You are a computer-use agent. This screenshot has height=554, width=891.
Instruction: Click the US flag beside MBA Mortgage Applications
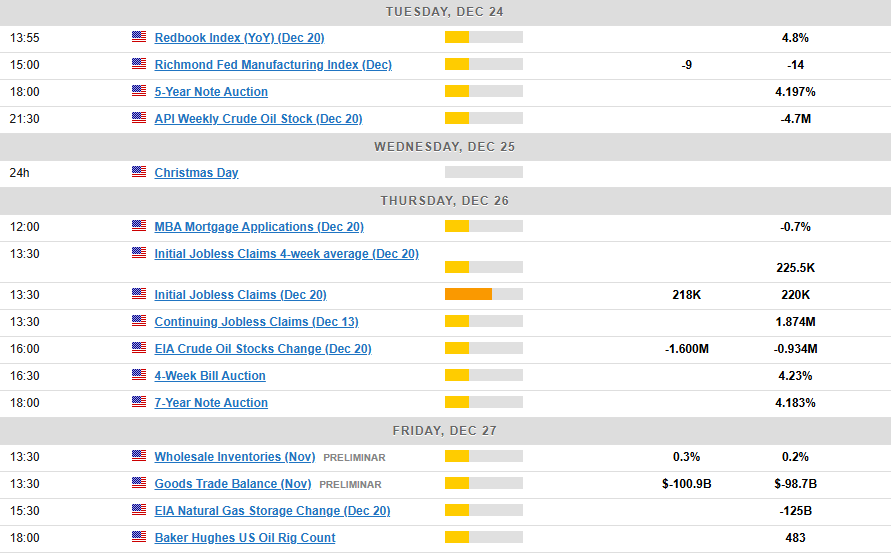pos(139,226)
